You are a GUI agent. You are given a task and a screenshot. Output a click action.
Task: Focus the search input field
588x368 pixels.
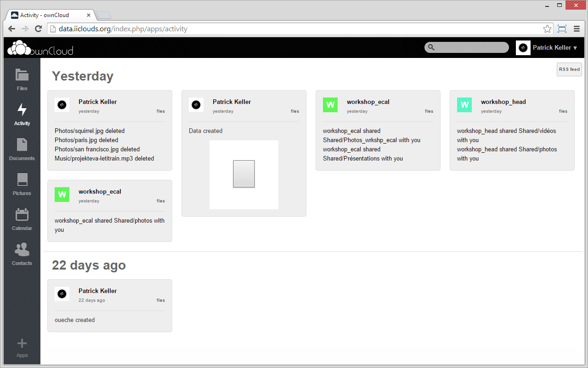467,47
